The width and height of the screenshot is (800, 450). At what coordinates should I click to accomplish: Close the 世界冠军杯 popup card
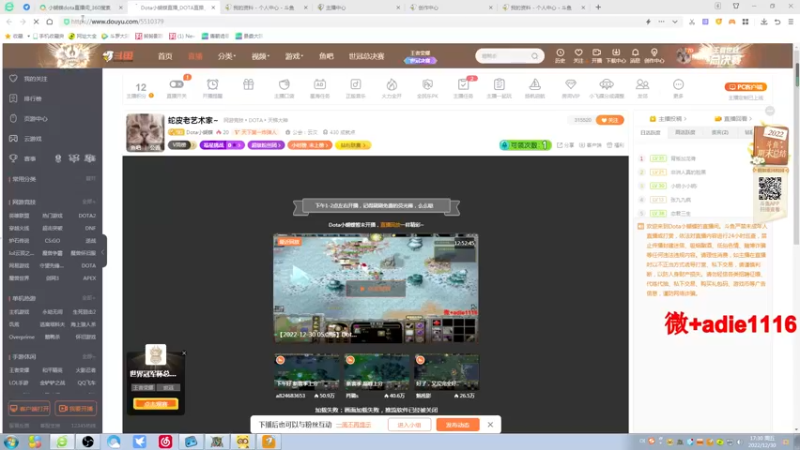click(184, 353)
